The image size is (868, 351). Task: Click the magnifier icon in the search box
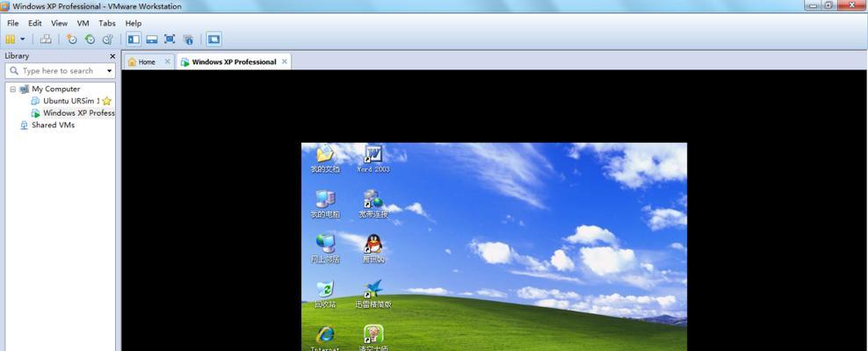click(x=14, y=71)
